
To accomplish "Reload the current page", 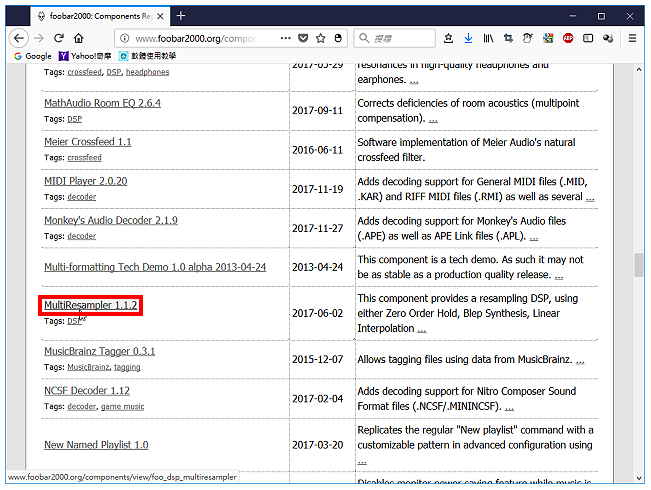I will (59, 38).
